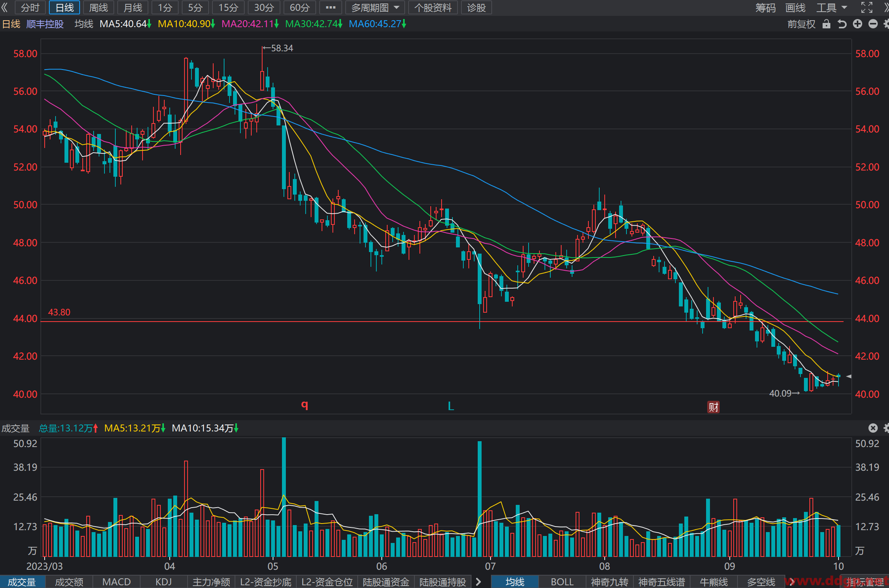This screenshot has width=889, height=588.
Task: Click 40.09 low price annotation
Action: click(785, 393)
